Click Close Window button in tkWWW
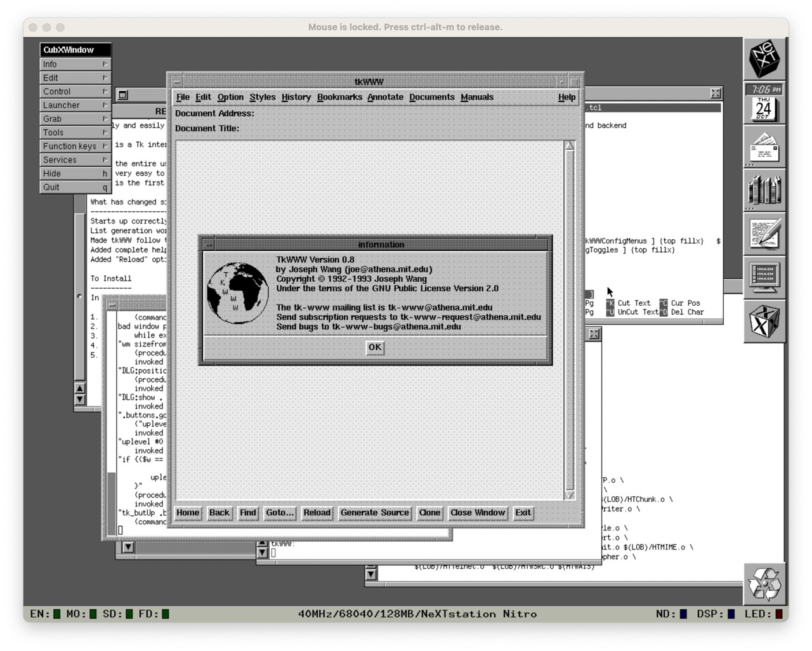Screen dimensions: 812x651 (x=478, y=513)
